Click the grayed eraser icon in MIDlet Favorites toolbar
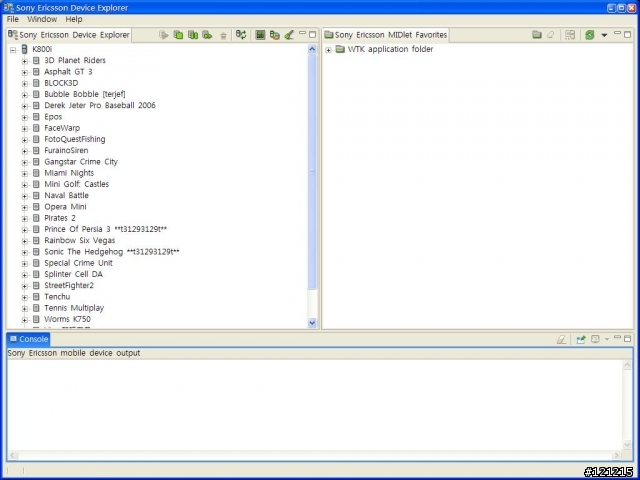The height and width of the screenshot is (480, 640). [x=551, y=35]
